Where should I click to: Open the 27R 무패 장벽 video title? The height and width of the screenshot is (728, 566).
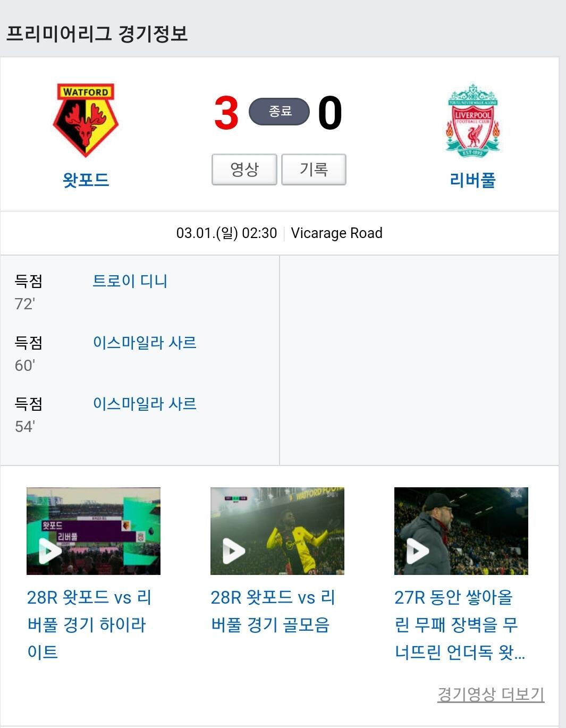460,624
